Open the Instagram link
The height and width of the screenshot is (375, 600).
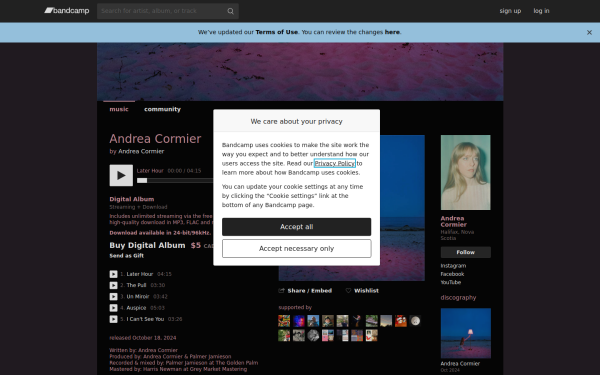(453, 266)
